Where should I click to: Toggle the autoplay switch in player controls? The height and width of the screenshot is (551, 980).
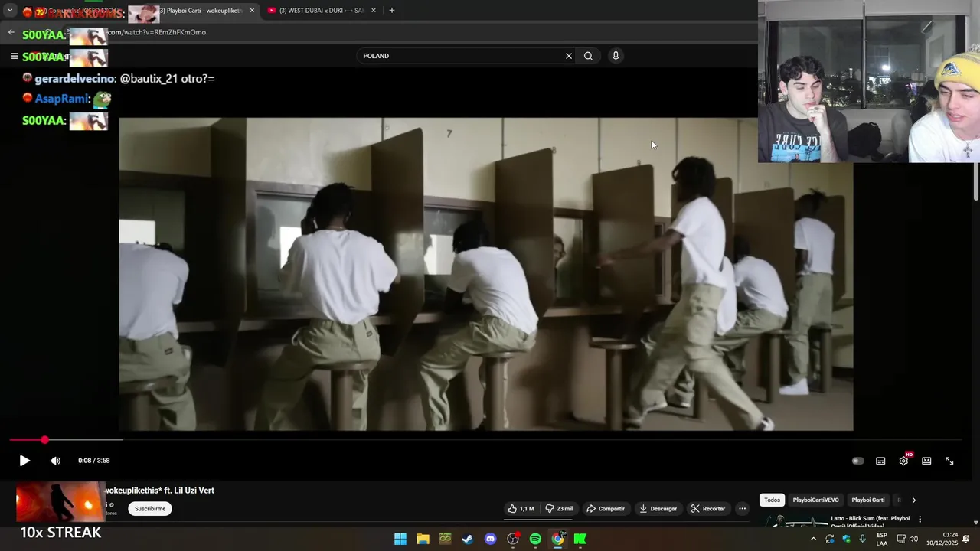[x=857, y=461]
